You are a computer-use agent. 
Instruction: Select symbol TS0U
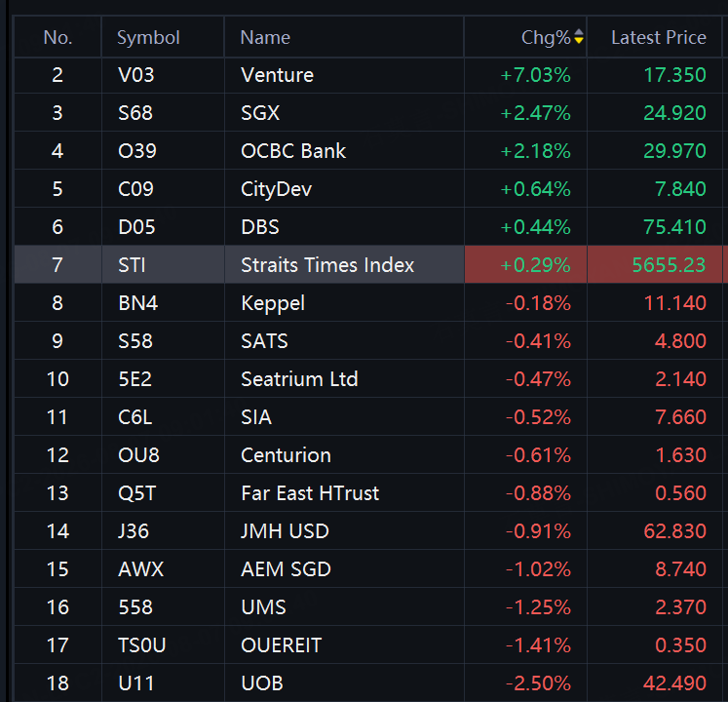pyautogui.click(x=141, y=645)
